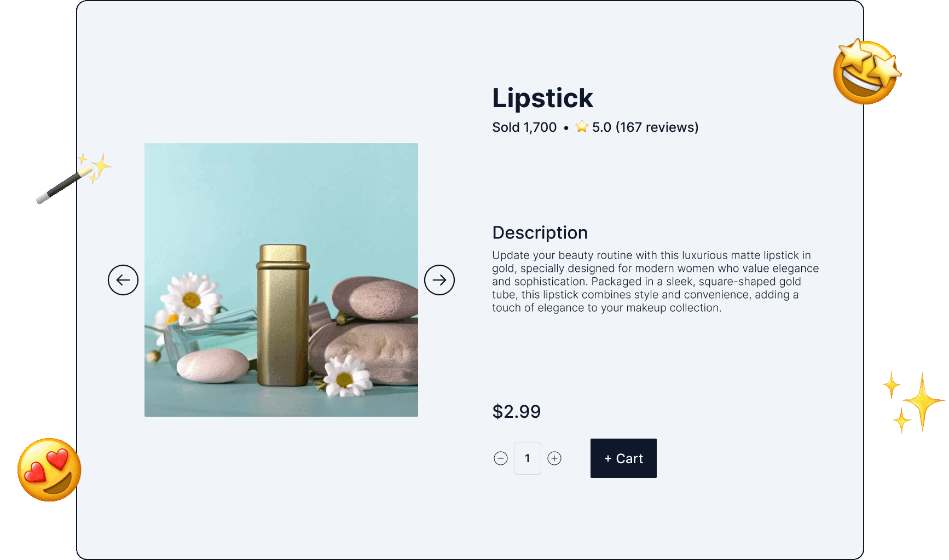Click the yellow rating star icon

click(582, 127)
